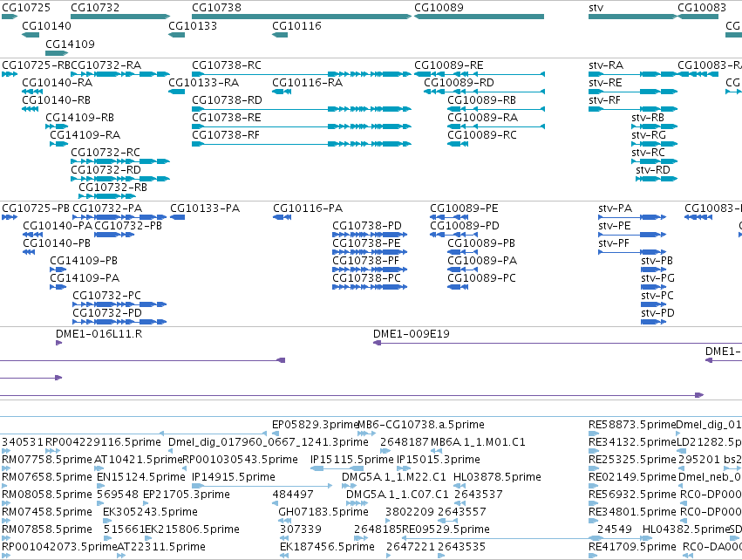Click protein CG10133-PA
742x560 pixels.
tap(178, 217)
